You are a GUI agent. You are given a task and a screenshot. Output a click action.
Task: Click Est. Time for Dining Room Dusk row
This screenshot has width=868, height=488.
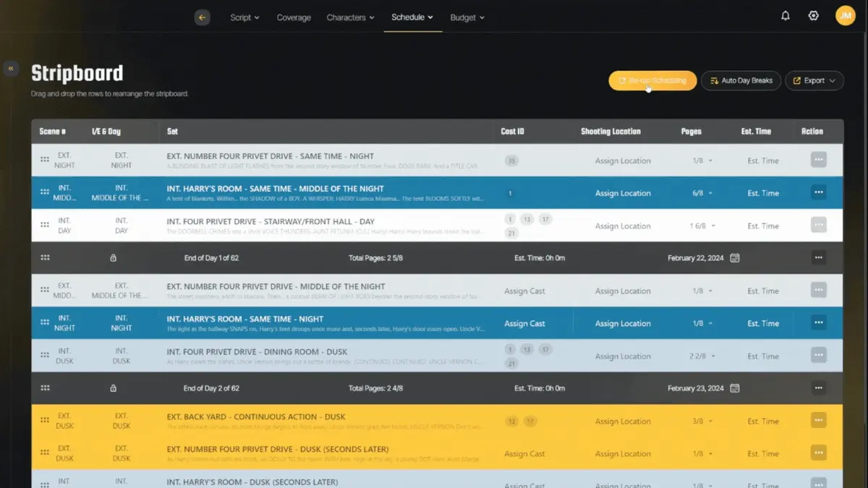[763, 356]
